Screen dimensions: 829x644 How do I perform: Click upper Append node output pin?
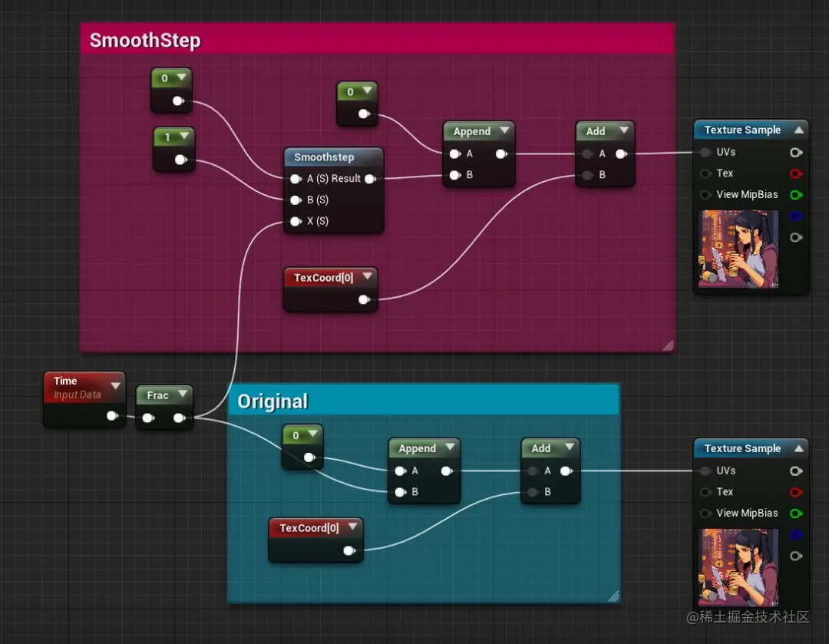click(x=501, y=154)
